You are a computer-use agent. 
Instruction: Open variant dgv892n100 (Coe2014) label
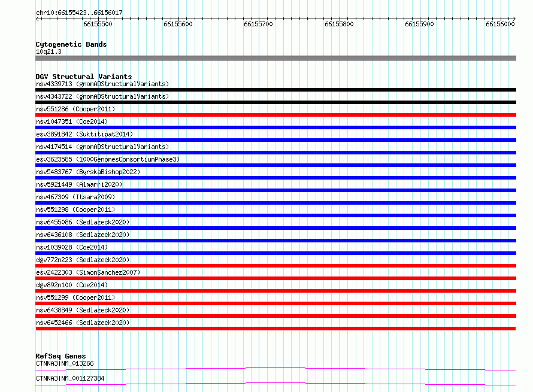pos(72,285)
